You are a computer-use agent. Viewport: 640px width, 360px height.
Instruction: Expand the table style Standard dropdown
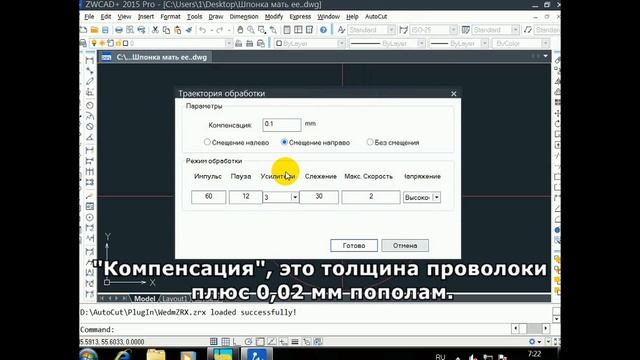point(515,30)
